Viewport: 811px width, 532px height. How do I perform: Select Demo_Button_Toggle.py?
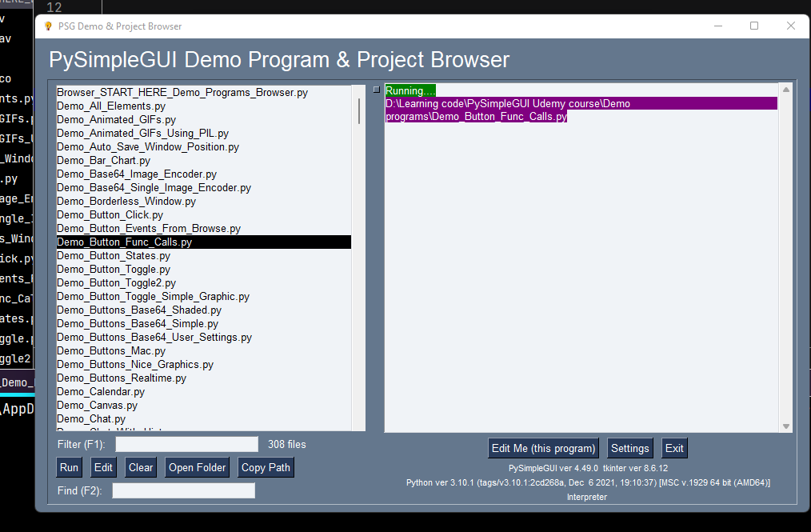(204, 269)
